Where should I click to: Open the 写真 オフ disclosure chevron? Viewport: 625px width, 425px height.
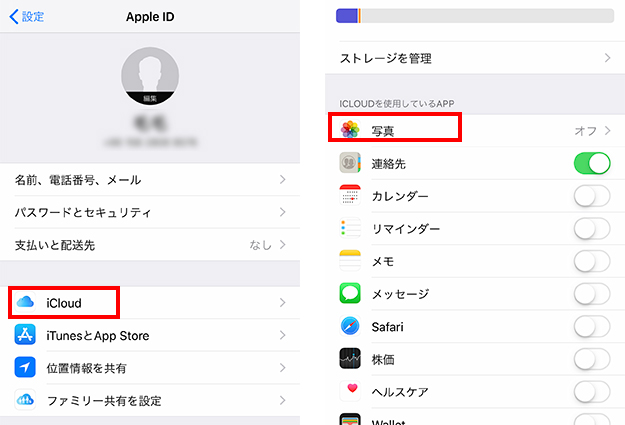[x=607, y=130]
